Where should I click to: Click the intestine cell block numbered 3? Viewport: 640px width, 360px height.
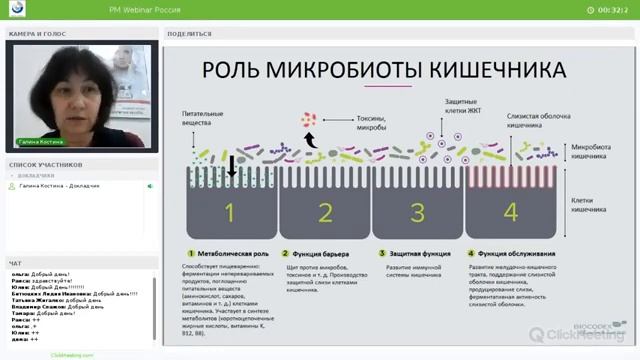click(418, 202)
